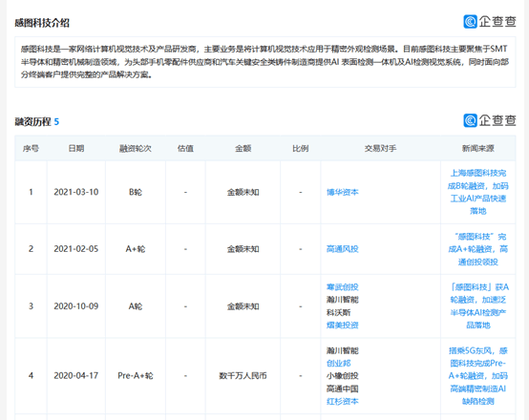Click 瀚川智能 in the Pre-A+轮 row
529x420 pixels.
(x=342, y=351)
